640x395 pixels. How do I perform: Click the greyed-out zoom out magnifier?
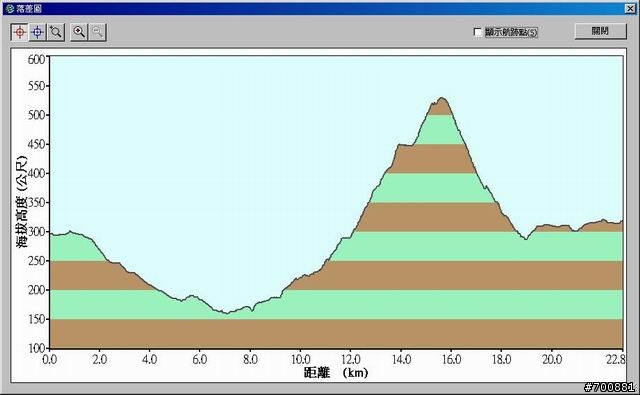(98, 32)
